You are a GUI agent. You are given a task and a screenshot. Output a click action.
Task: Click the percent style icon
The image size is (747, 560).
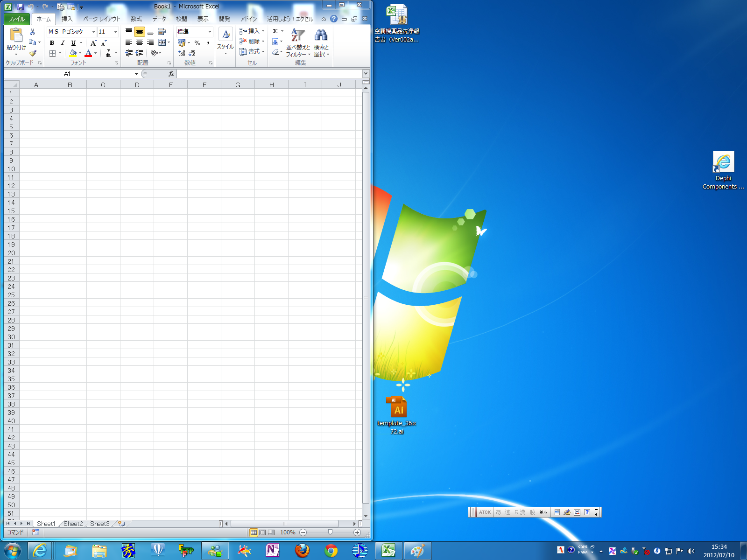tap(197, 42)
